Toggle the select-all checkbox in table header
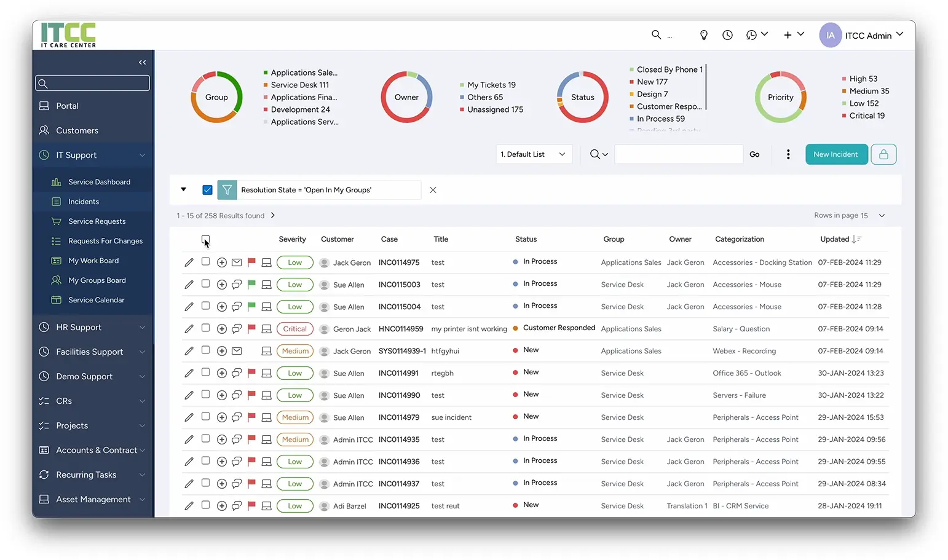The height and width of the screenshot is (560, 948). pyautogui.click(x=205, y=239)
